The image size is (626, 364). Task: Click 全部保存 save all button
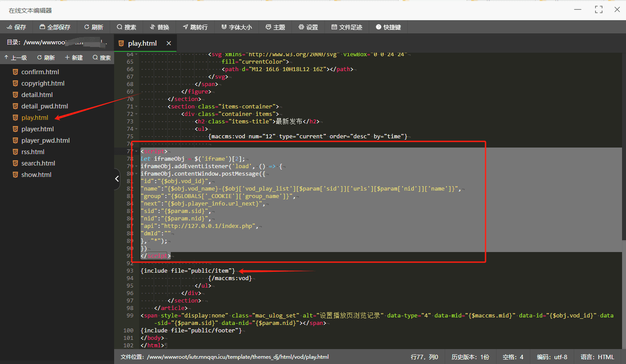55,27
